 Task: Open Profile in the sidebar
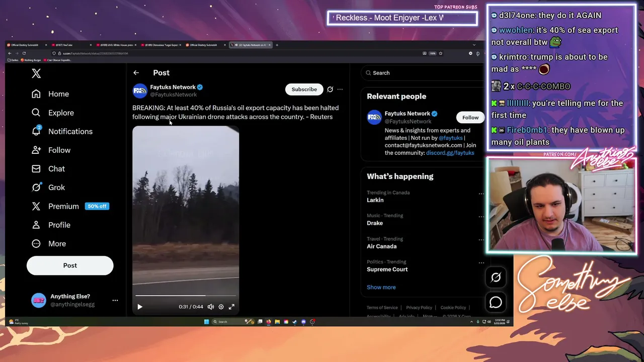50,225
